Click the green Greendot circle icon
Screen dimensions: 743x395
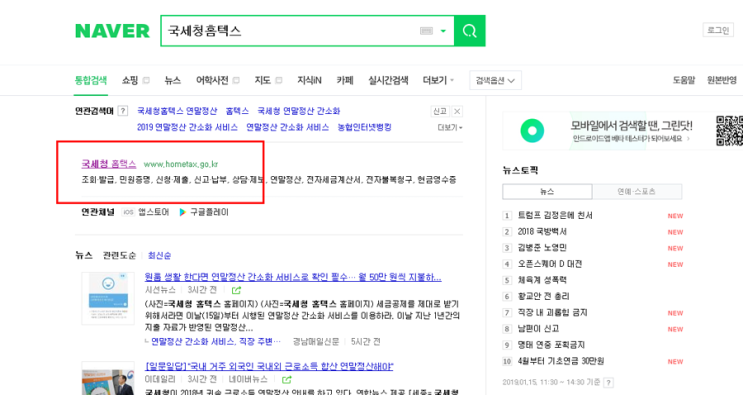tap(532, 130)
